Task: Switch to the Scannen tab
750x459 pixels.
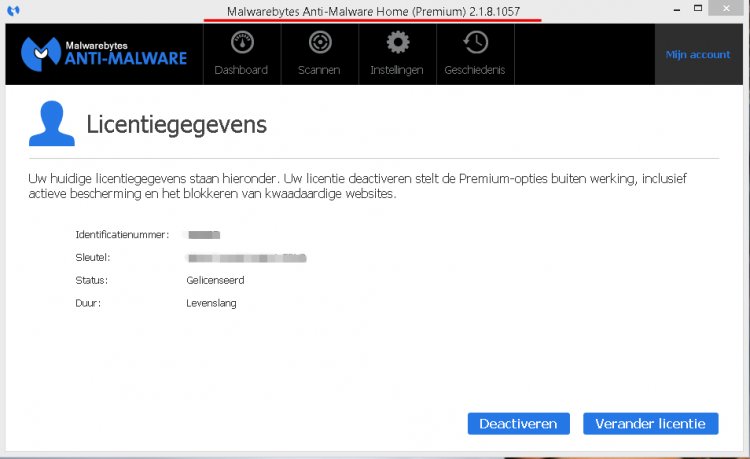Action: point(319,54)
